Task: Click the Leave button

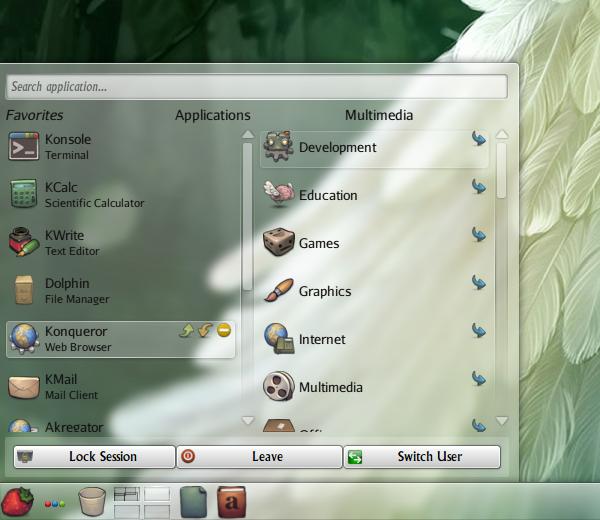Action: 259,456
